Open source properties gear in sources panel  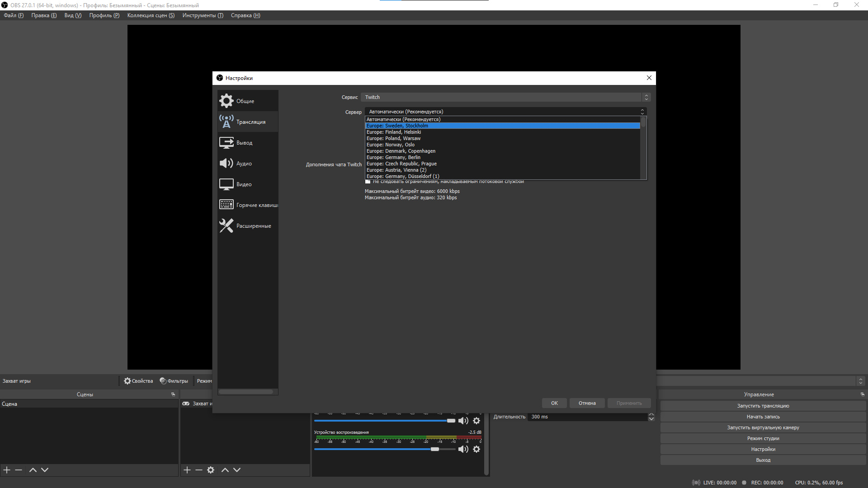(211, 470)
